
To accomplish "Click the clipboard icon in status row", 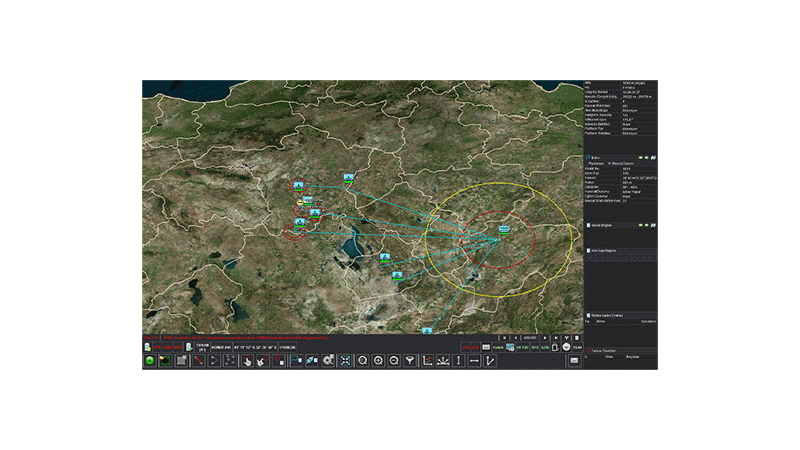I will [555, 347].
